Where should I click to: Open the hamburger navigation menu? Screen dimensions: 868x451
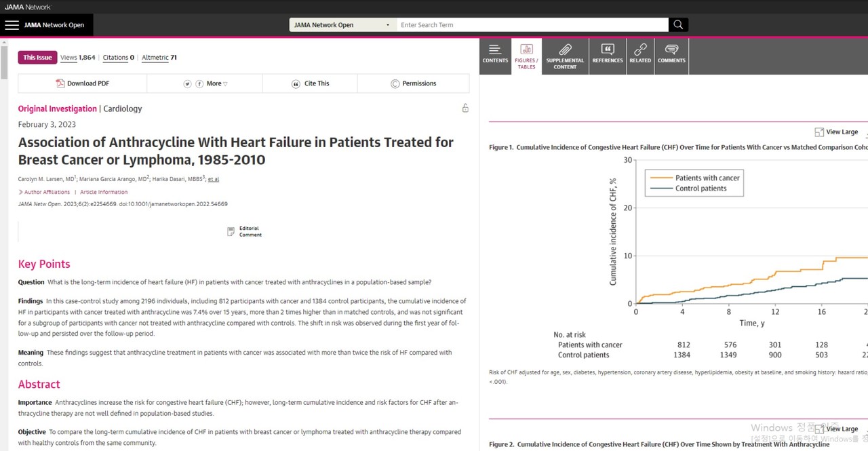pos(12,25)
